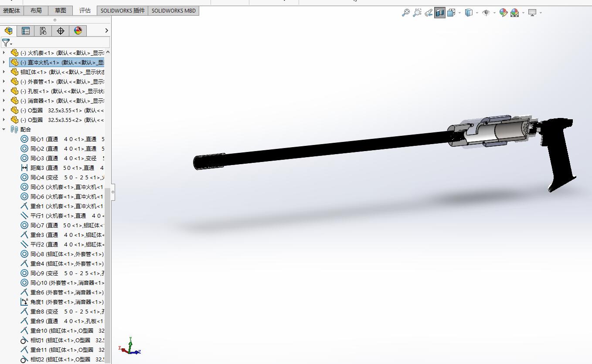Open the FeatureManager design tree tab
The width and height of the screenshot is (592, 364).
[9, 30]
